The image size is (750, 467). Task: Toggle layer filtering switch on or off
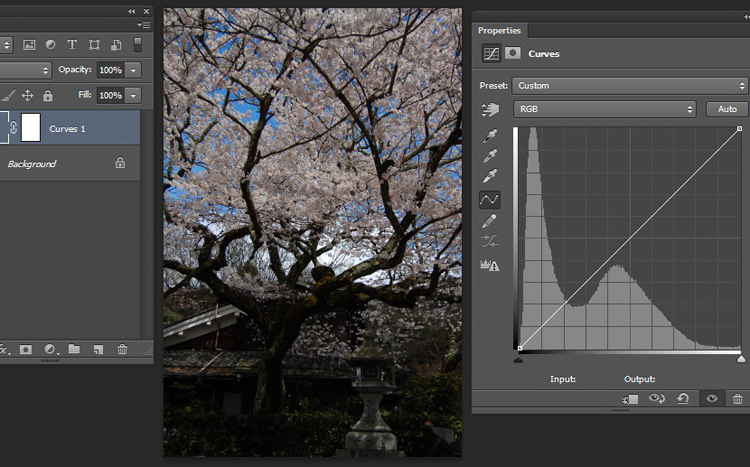(x=138, y=44)
